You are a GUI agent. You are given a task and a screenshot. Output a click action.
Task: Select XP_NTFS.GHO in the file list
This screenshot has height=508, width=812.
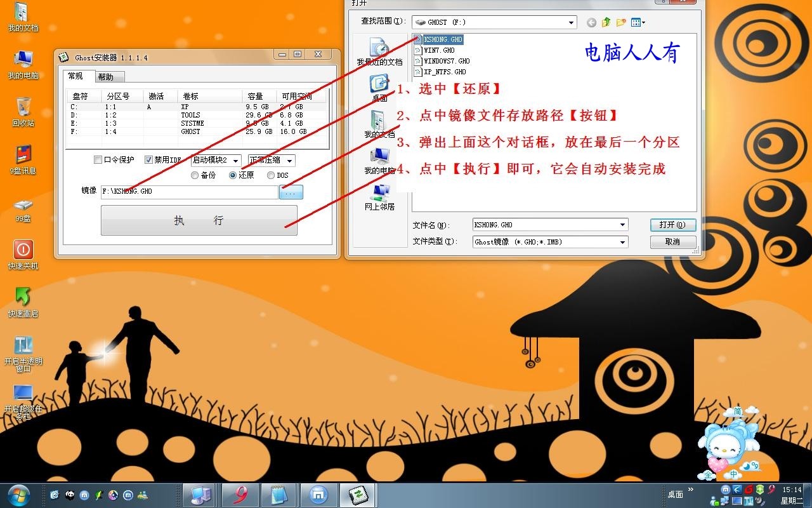tap(440, 72)
